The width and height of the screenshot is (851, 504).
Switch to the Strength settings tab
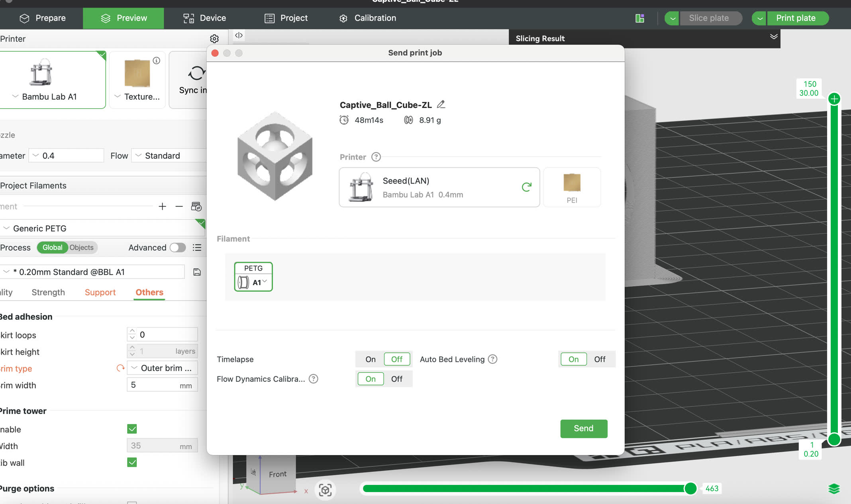coord(48,292)
